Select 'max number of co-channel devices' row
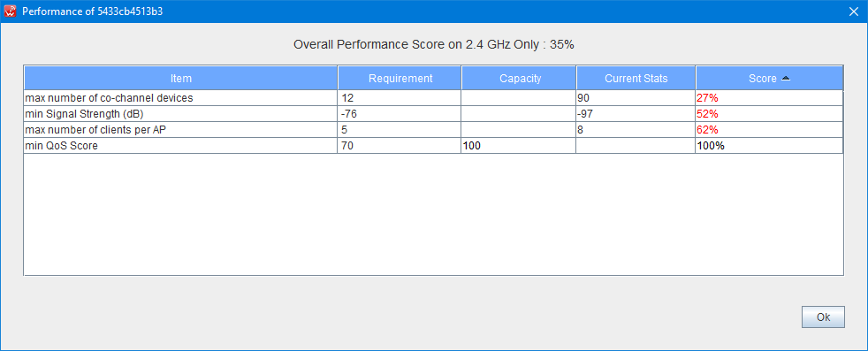Image resolution: width=868 pixels, height=351 pixels. (x=433, y=98)
